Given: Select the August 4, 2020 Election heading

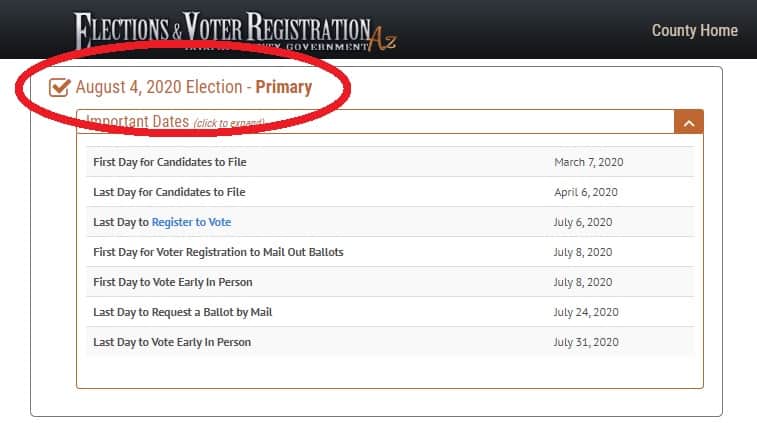Looking at the screenshot, I should pos(194,87).
